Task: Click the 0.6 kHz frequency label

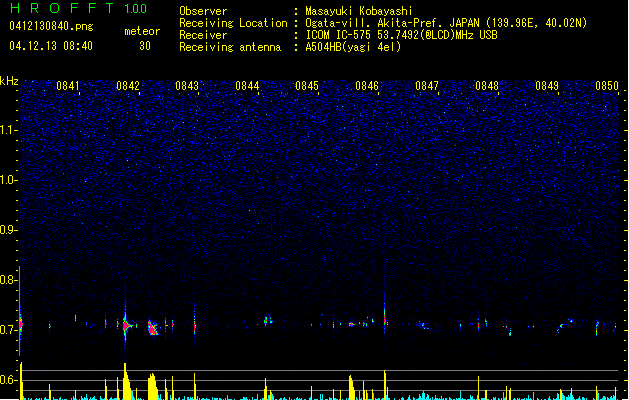Action: [x=8, y=380]
